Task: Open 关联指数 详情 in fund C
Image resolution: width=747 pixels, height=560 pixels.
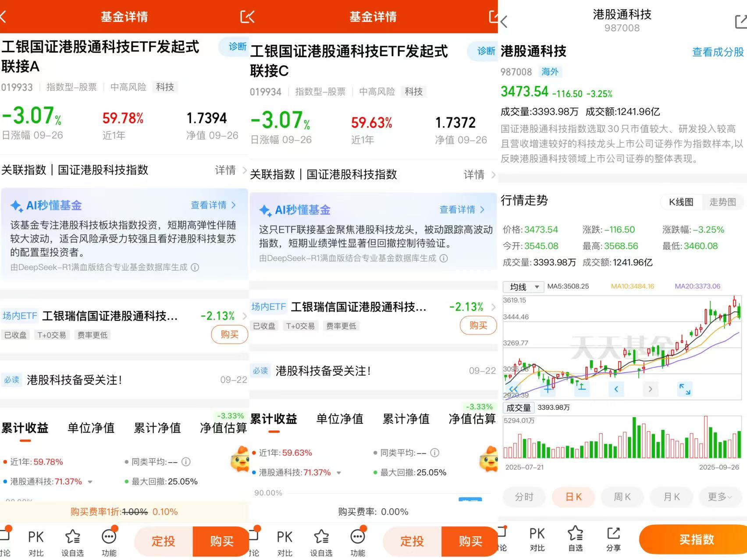Action: click(x=480, y=174)
